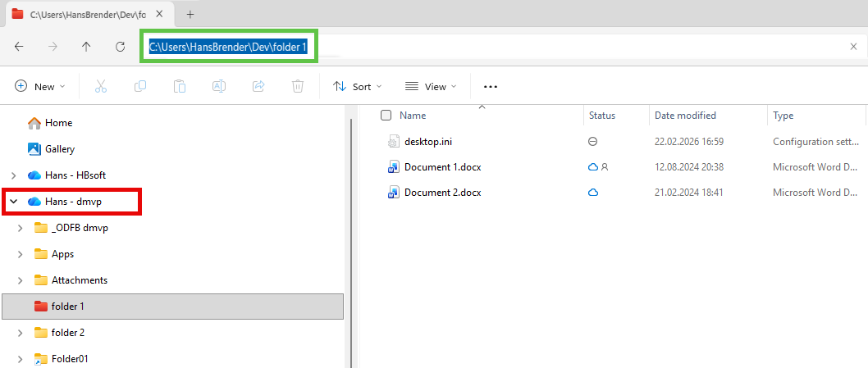Click the Share icon in toolbar
Screen dimensions: 868x368
[x=258, y=86]
